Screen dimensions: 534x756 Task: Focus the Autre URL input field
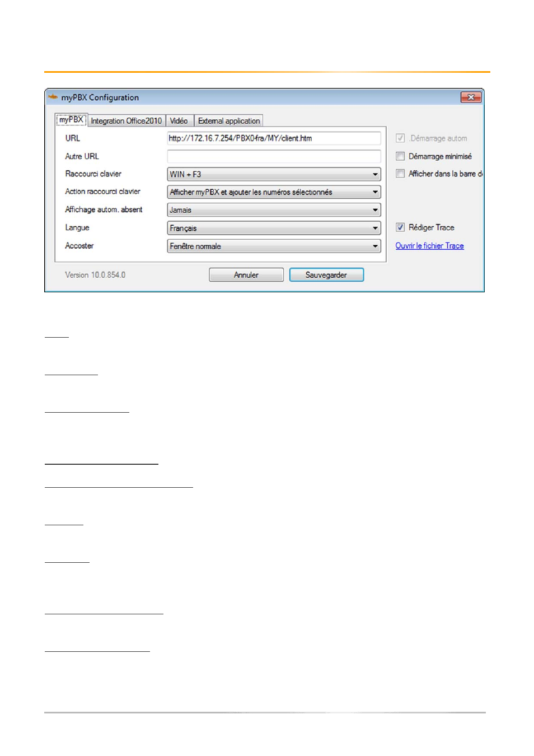[x=274, y=156]
